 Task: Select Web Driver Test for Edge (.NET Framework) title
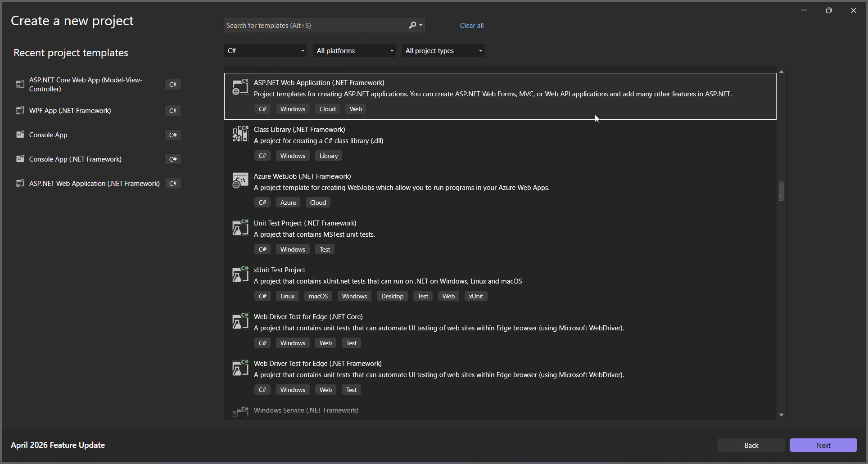pos(317,364)
